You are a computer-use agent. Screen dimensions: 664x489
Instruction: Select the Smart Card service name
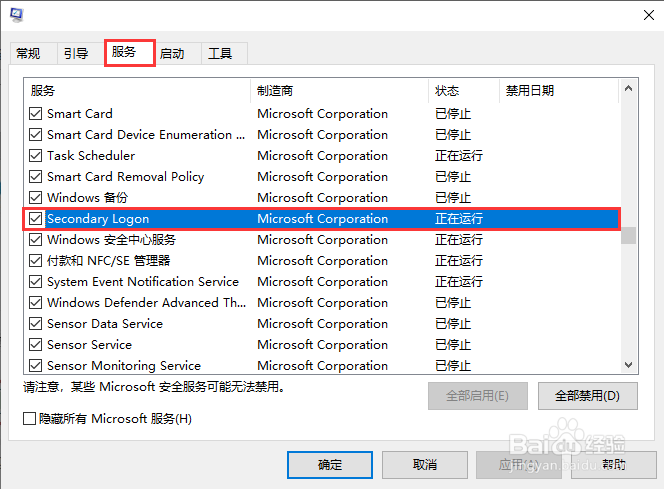[x=80, y=113]
